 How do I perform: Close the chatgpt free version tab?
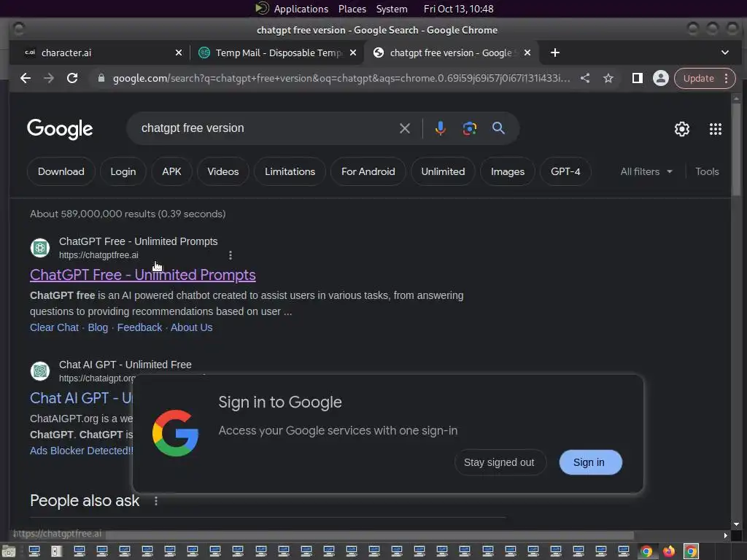[x=527, y=52]
